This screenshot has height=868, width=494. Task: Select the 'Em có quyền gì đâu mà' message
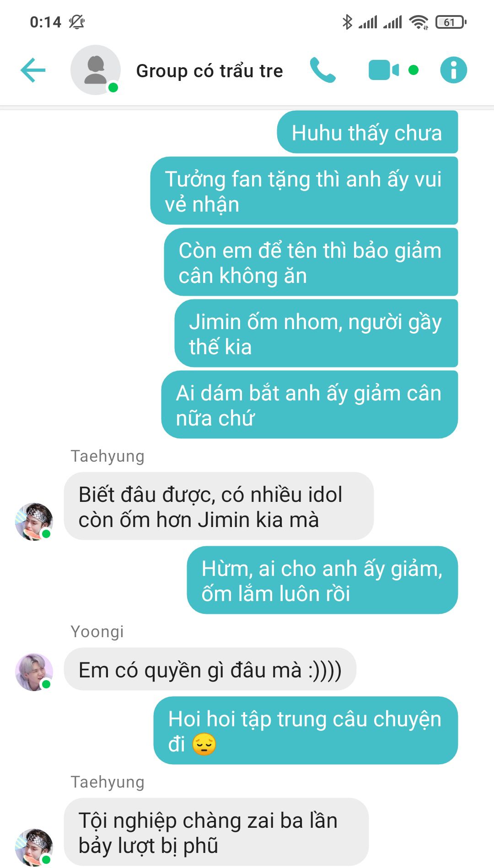210,669
